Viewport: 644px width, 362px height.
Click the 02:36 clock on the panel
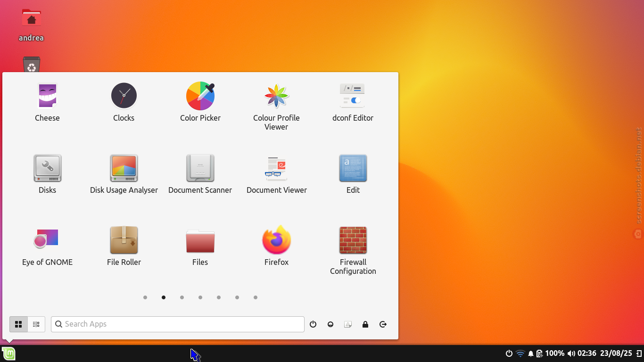tap(587, 354)
